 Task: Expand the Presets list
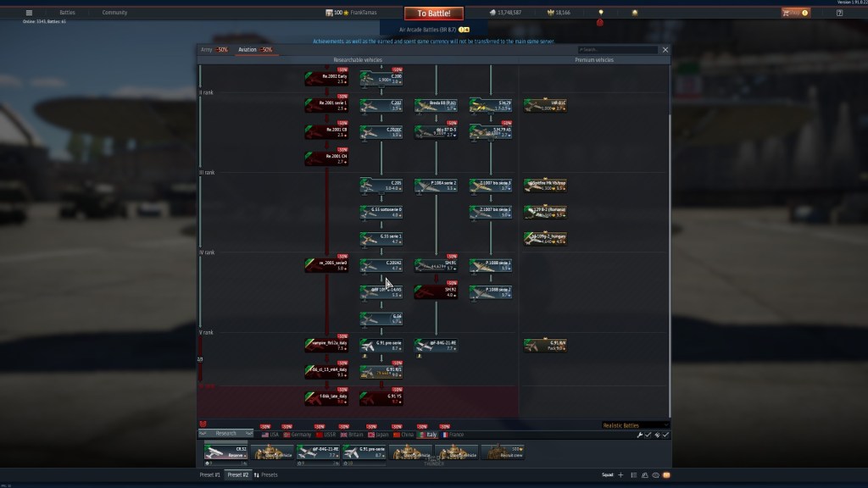coord(265,475)
